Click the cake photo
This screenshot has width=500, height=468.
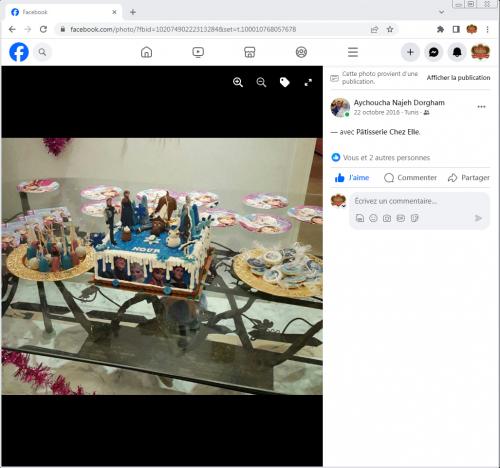click(x=162, y=266)
